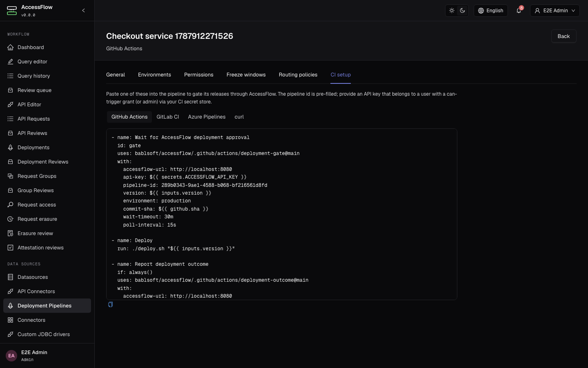Click the v0.0.0 version label
The width and height of the screenshot is (588, 368).
point(28,15)
